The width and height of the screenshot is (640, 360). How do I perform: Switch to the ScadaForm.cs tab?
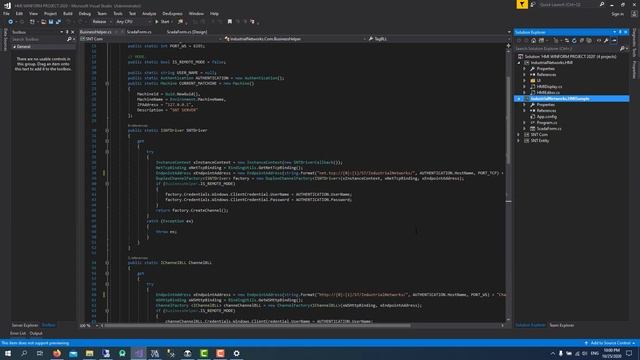coord(139,32)
